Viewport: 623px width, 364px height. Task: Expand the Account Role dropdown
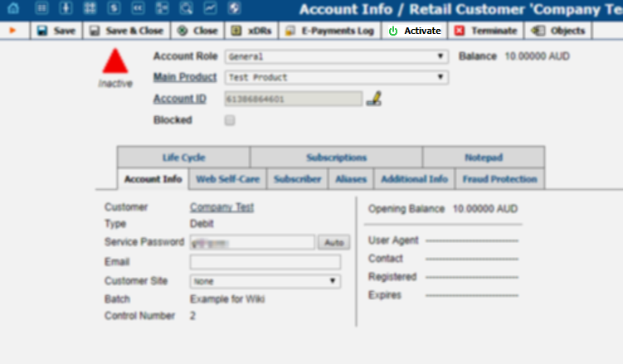coord(337,56)
